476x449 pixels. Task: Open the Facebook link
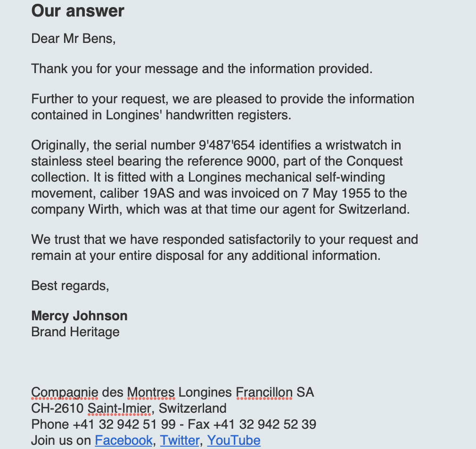pos(123,441)
